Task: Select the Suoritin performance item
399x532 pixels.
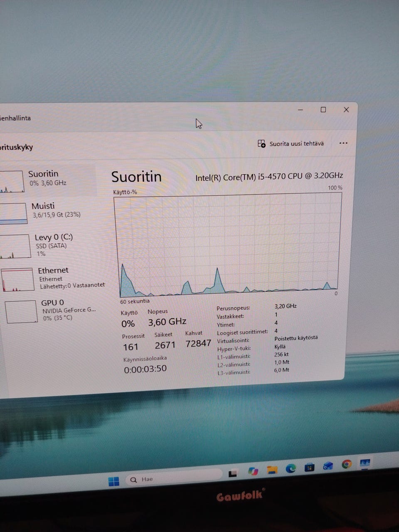Action: pyautogui.click(x=48, y=180)
